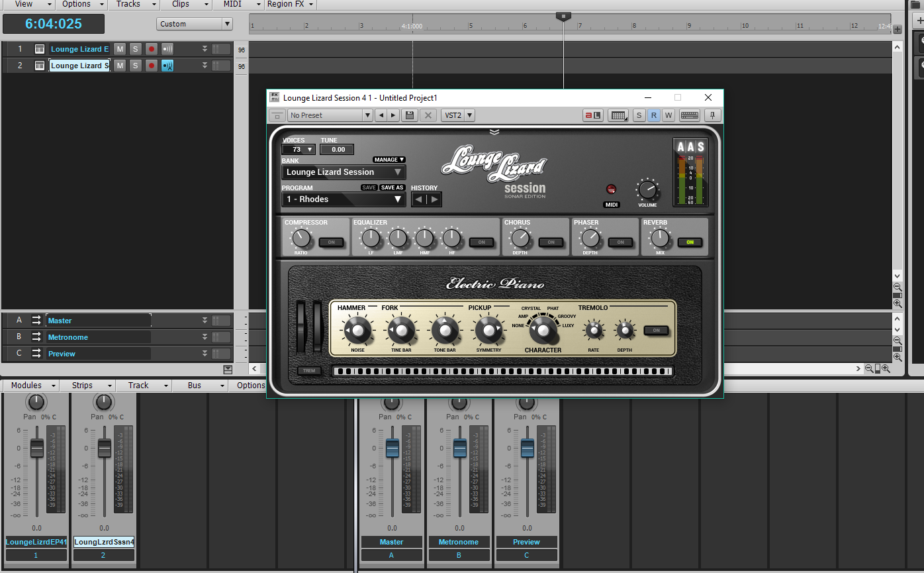Enable the Phaser effect
This screenshot has height=573, width=924.
(x=620, y=242)
